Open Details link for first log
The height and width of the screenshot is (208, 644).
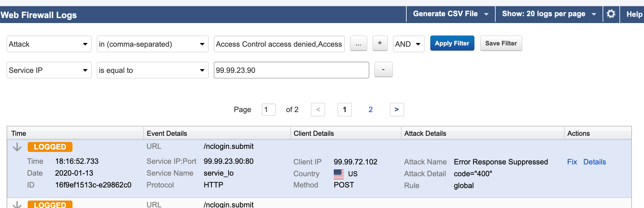[x=595, y=162]
